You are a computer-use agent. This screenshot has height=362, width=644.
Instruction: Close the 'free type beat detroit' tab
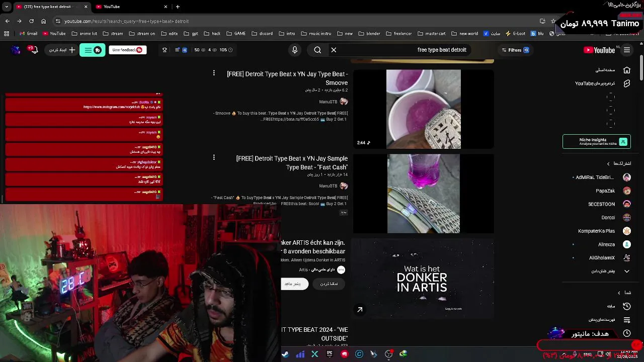pyautogui.click(x=86, y=7)
